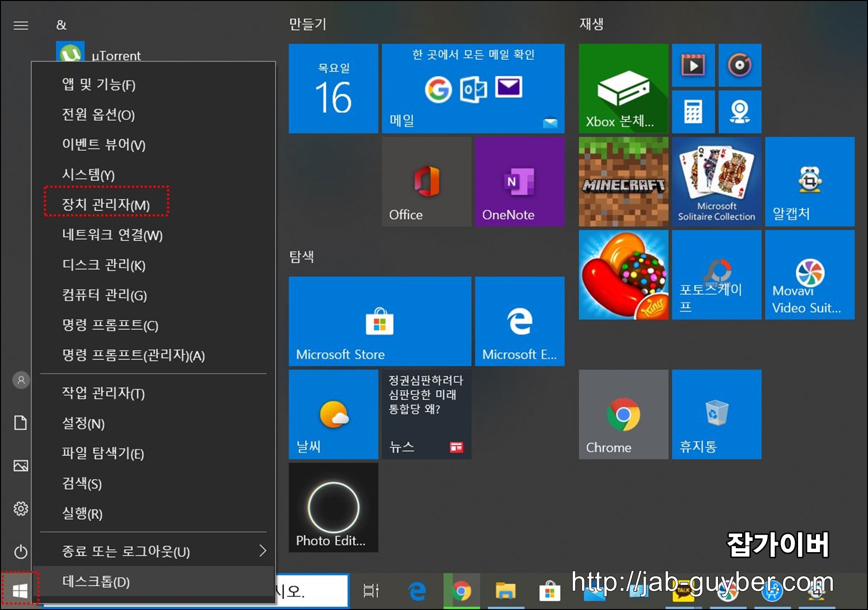Select 데스크톱(D) menu entry
This screenshot has width=868, height=610.
coord(154,582)
